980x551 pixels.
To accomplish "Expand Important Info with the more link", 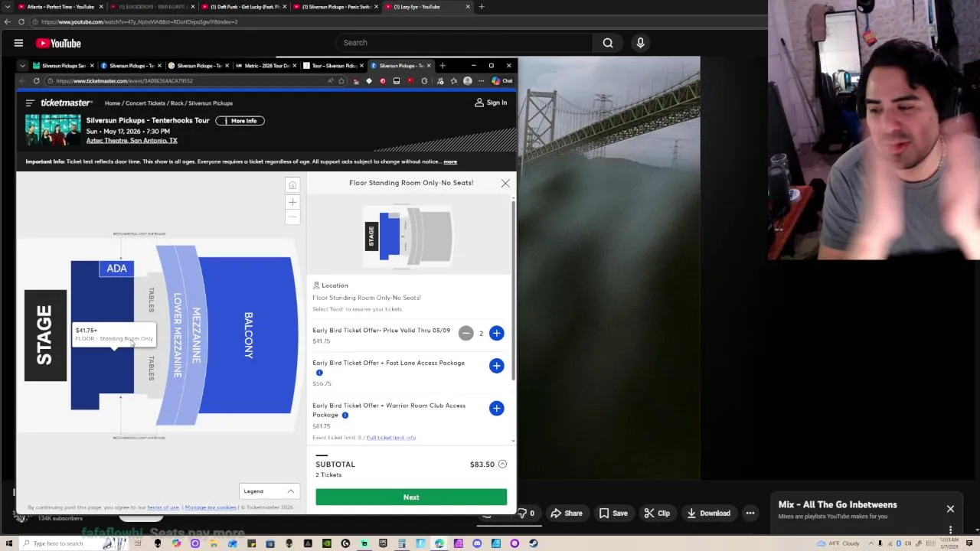I will [x=450, y=161].
